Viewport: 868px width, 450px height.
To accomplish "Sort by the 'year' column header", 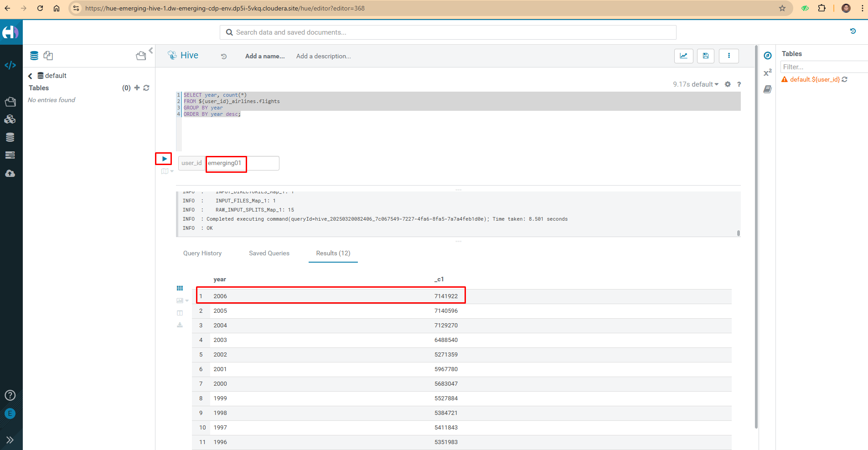I will (x=220, y=279).
